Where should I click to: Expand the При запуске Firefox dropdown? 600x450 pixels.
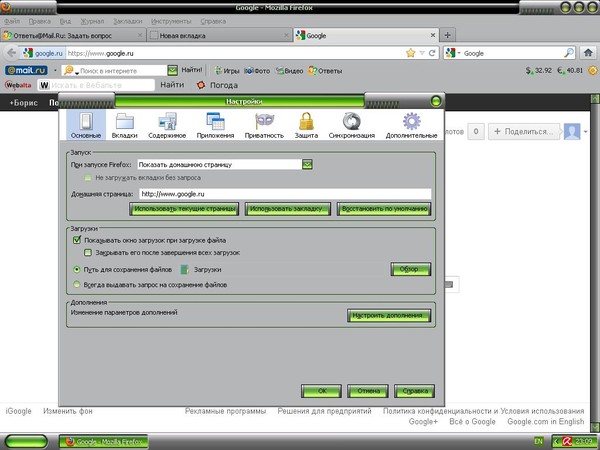point(307,165)
